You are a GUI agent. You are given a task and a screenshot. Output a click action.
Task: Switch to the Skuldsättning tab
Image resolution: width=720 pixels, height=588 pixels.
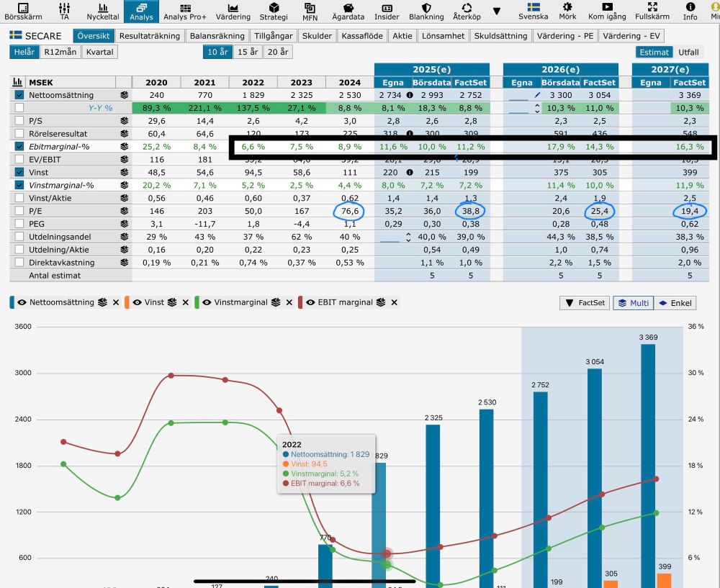(500, 36)
